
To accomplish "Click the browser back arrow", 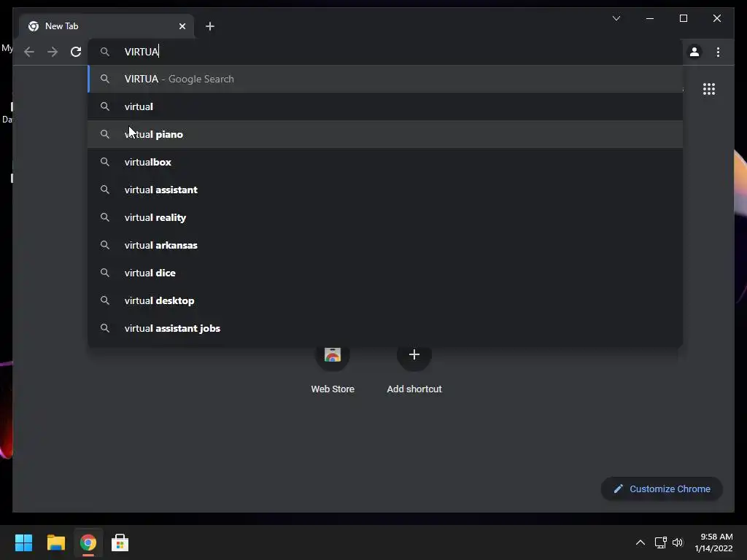I will 29,52.
